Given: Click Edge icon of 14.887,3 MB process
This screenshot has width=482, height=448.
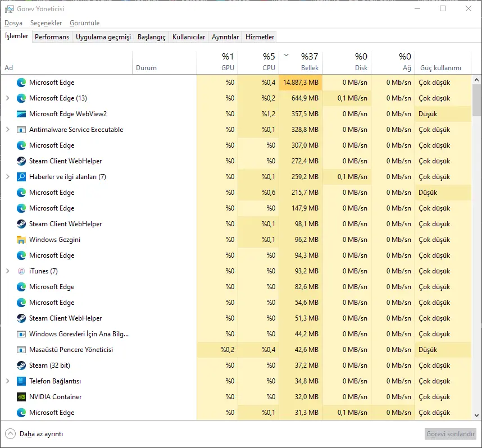Looking at the screenshot, I should pos(21,83).
